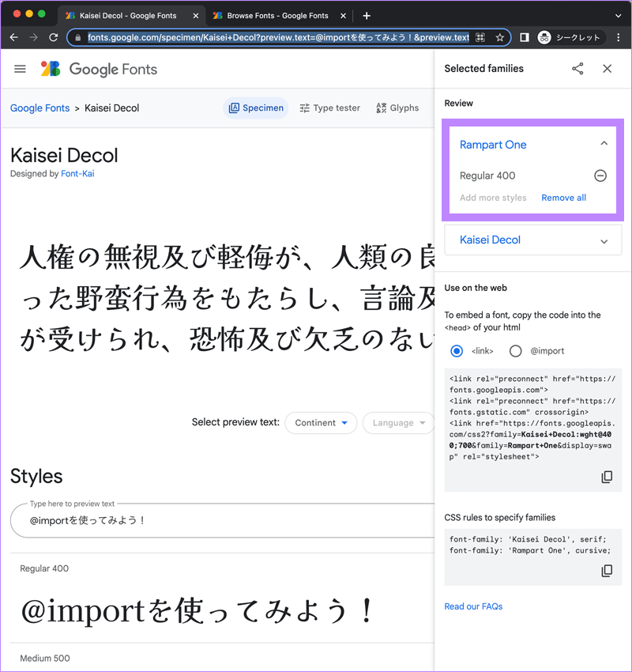Image resolution: width=632 pixels, height=672 pixels.
Task: Select the @import embed option
Action: [x=516, y=351]
